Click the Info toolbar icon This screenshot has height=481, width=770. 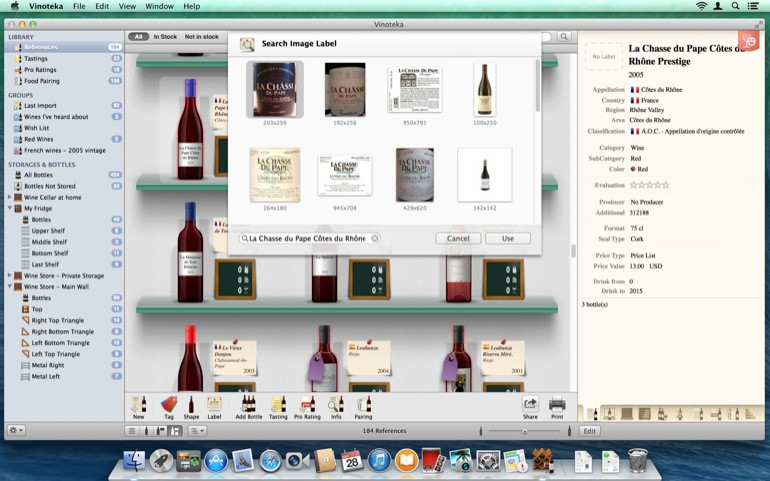(x=336, y=407)
